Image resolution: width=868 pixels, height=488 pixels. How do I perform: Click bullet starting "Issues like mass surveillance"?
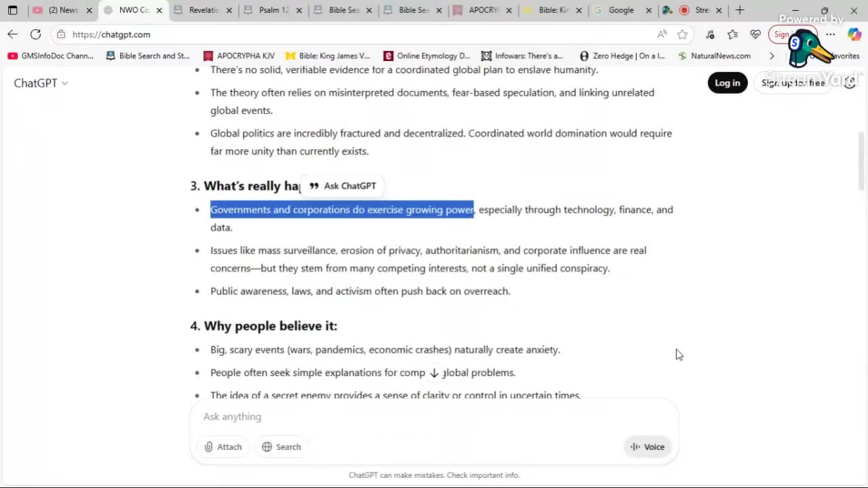tap(428, 259)
